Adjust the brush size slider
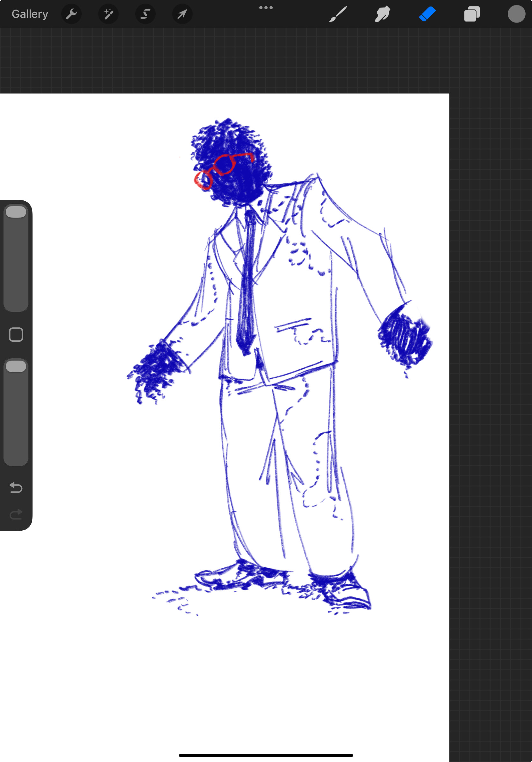532x762 pixels. tap(16, 258)
